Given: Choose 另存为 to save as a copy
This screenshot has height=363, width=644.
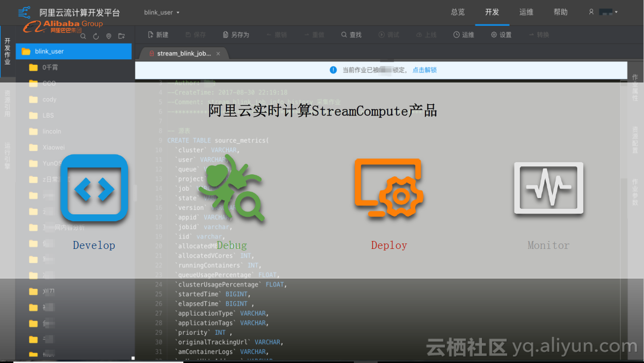Looking at the screenshot, I should pos(236,35).
